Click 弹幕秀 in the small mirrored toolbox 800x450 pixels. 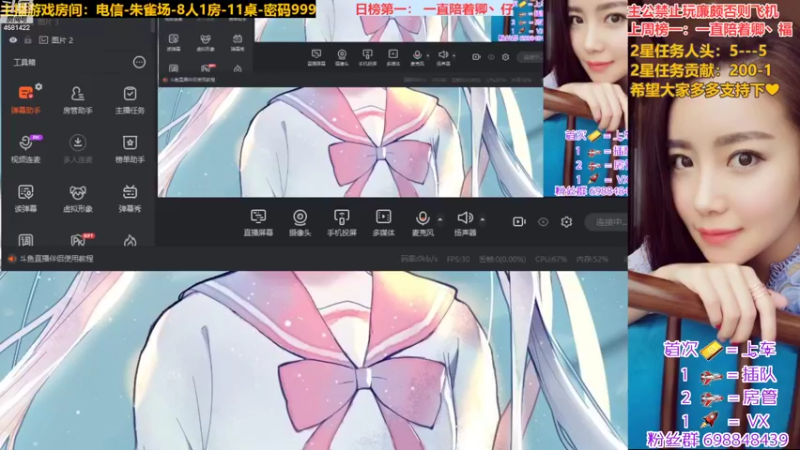tap(237, 42)
